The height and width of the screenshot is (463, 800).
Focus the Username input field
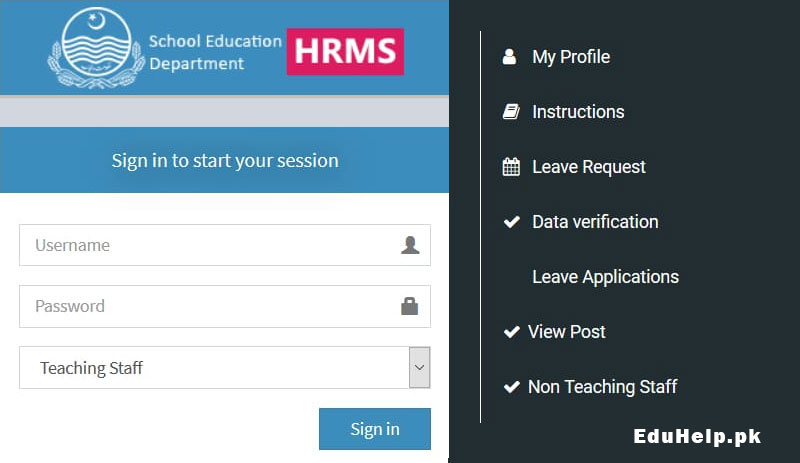point(225,245)
